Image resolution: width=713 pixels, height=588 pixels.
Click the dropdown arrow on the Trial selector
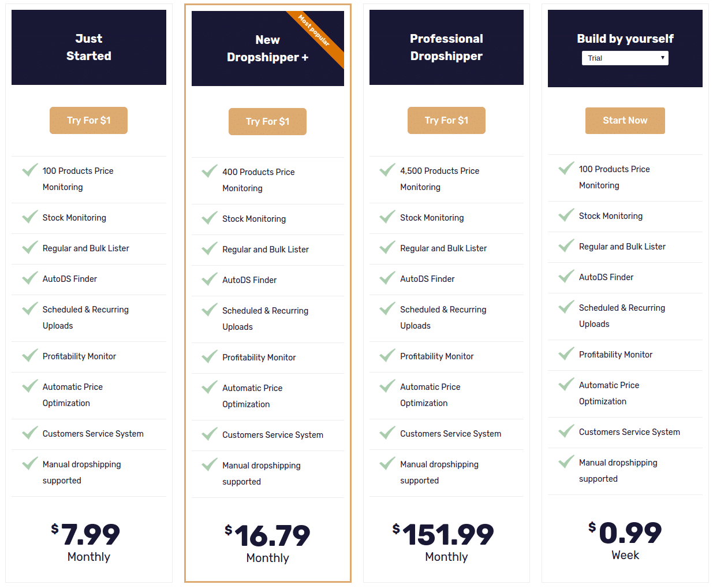[662, 58]
